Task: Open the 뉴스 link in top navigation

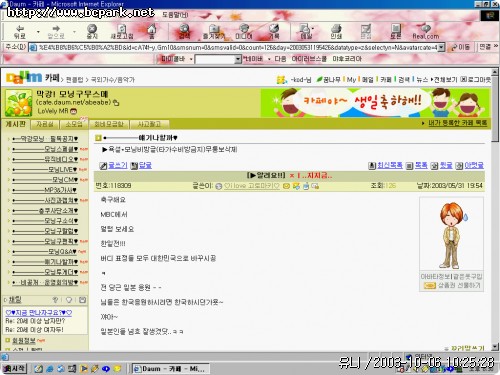Action: pyautogui.click(x=422, y=80)
